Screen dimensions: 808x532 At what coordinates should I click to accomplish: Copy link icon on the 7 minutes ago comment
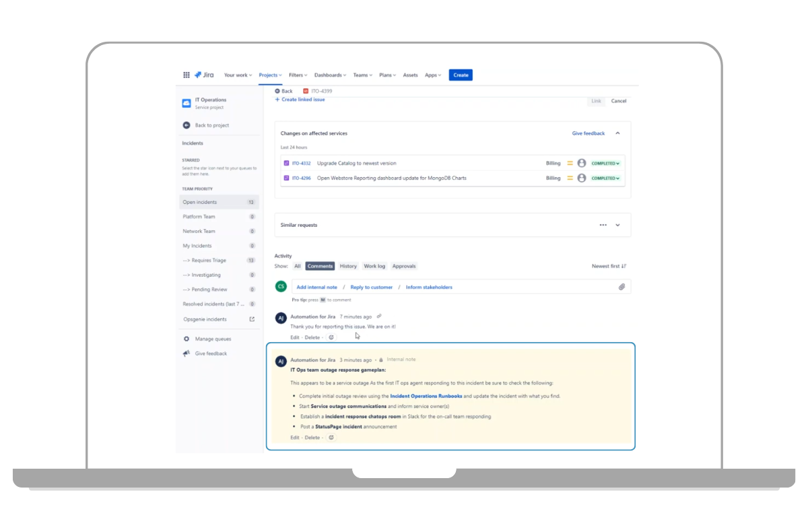click(x=379, y=317)
